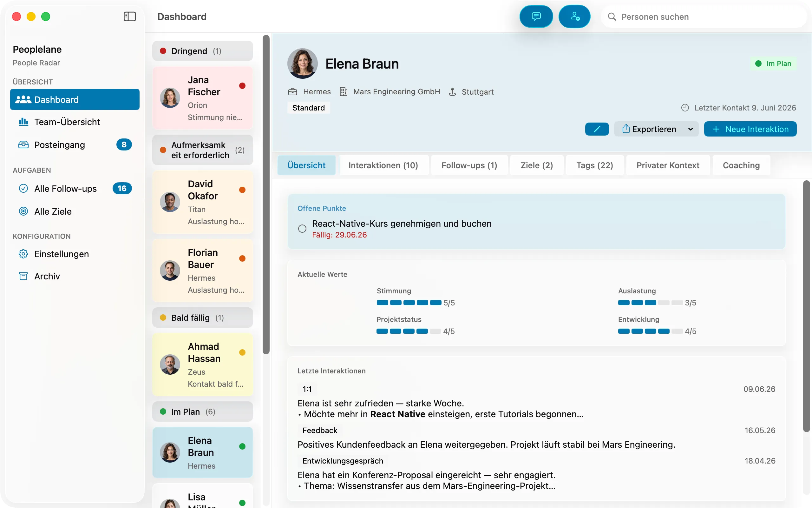Image resolution: width=812 pixels, height=508 pixels.
Task: Click the Stimmung 5/5 rating bar
Action: tap(409, 302)
